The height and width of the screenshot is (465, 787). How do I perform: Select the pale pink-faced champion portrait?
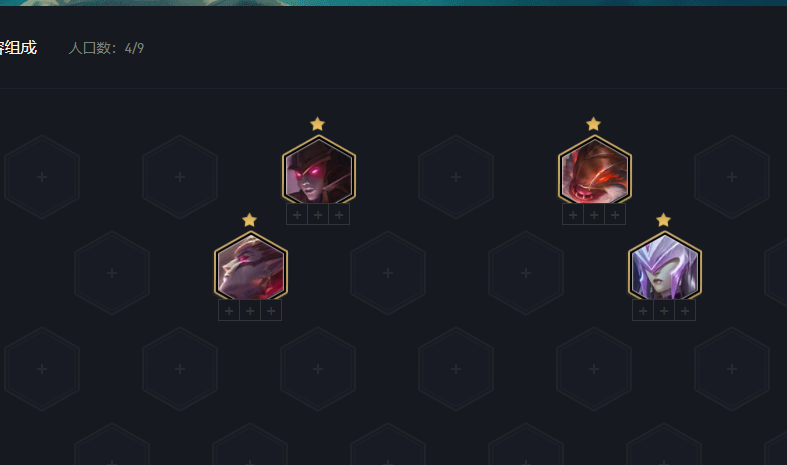250,266
